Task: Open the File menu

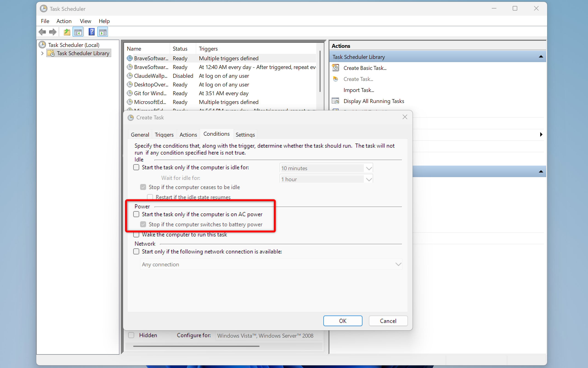Action: point(45,21)
